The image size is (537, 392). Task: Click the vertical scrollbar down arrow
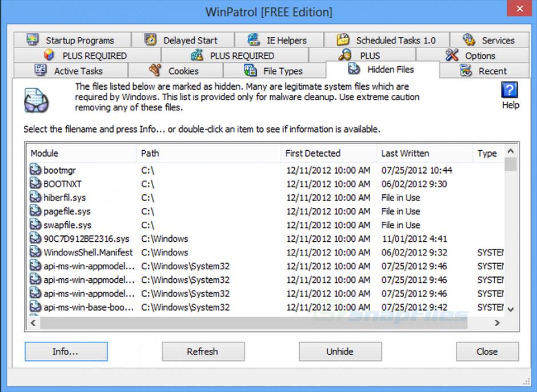(x=511, y=309)
